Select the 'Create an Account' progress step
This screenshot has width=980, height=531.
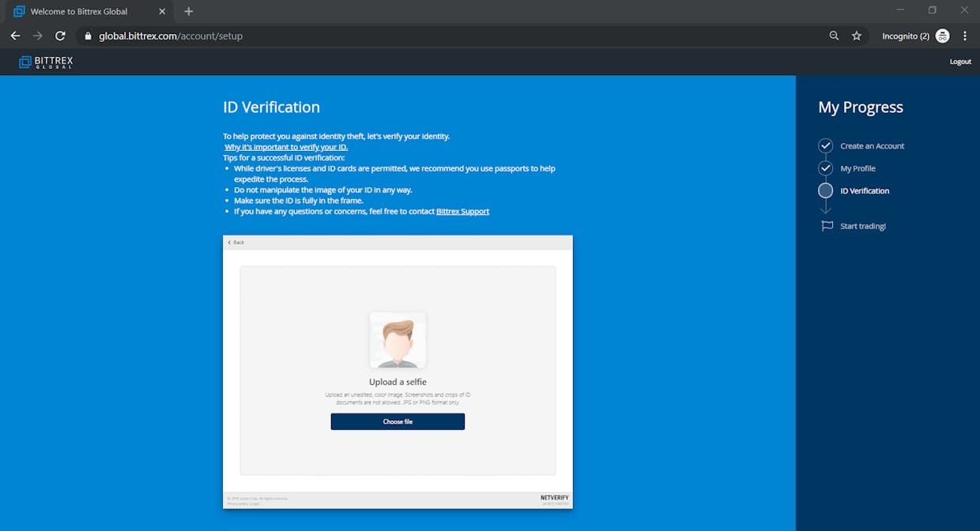pyautogui.click(x=872, y=146)
